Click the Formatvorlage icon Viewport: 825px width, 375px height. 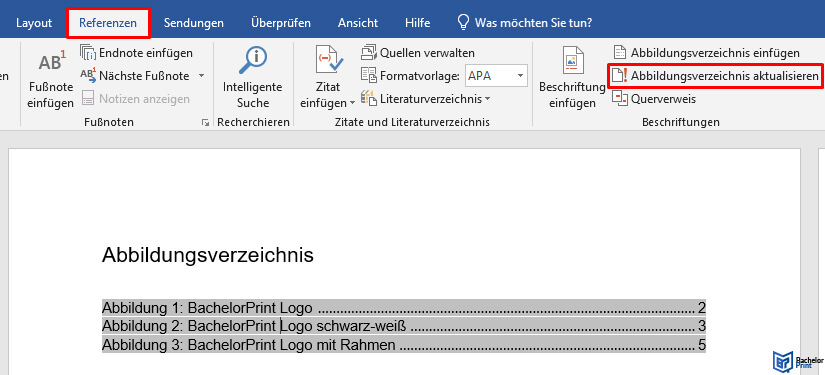pyautogui.click(x=368, y=76)
